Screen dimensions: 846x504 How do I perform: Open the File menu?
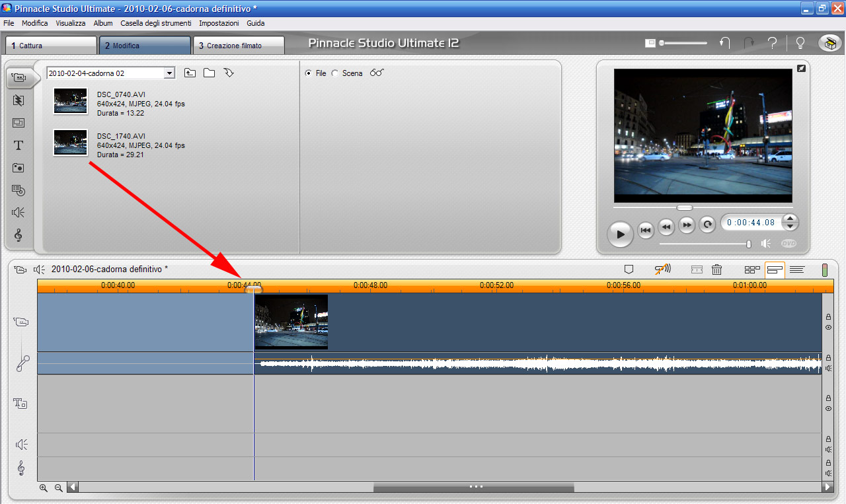click(9, 23)
